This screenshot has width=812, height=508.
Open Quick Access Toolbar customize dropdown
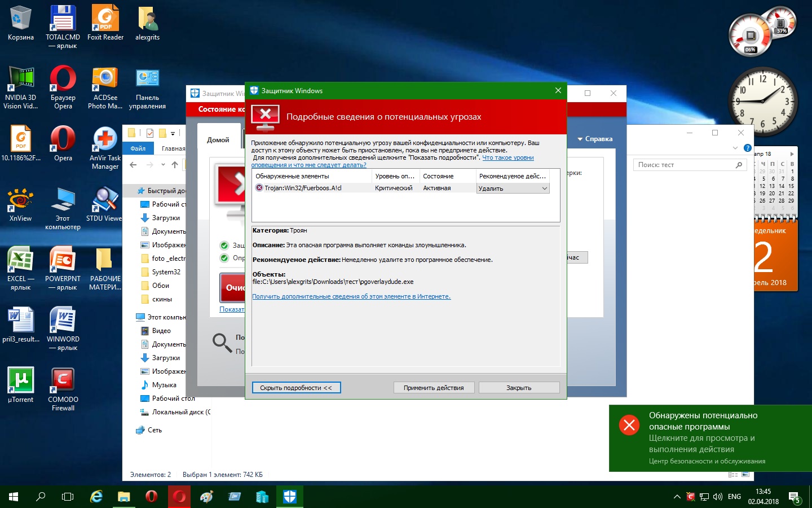(173, 133)
